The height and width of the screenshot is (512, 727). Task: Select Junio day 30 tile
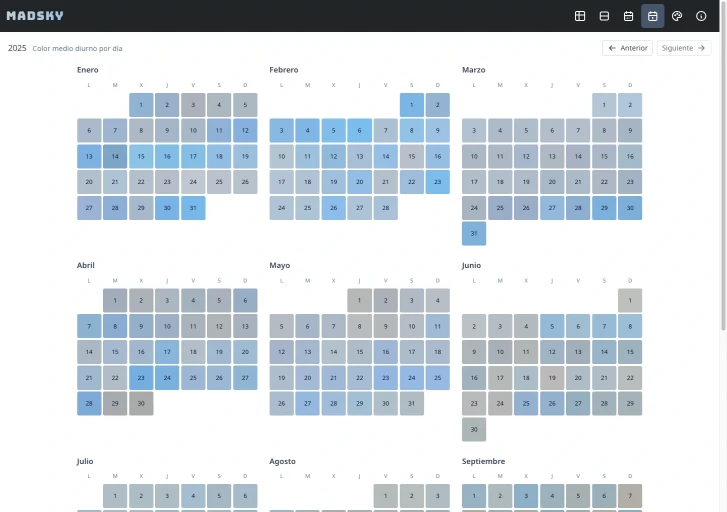coord(474,429)
